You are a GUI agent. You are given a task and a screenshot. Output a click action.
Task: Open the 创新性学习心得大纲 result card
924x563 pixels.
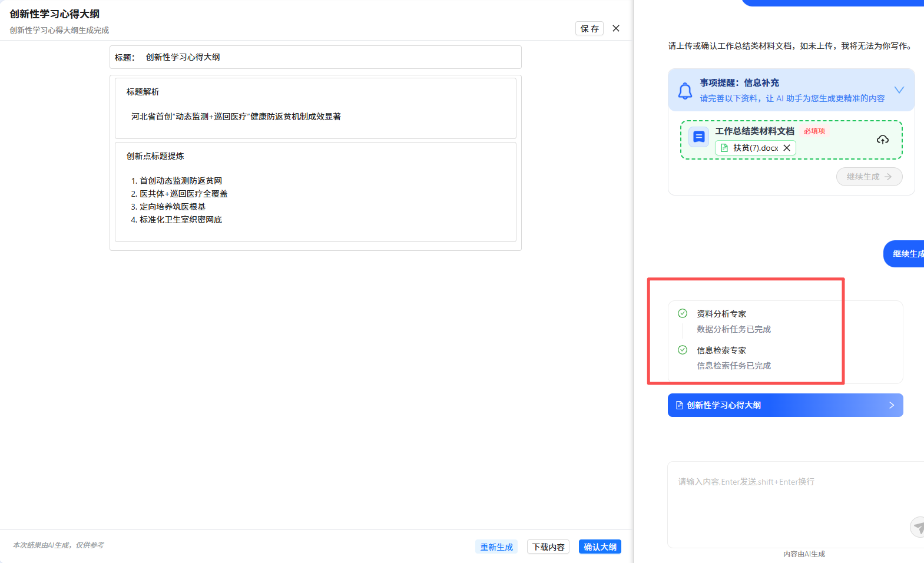785,405
